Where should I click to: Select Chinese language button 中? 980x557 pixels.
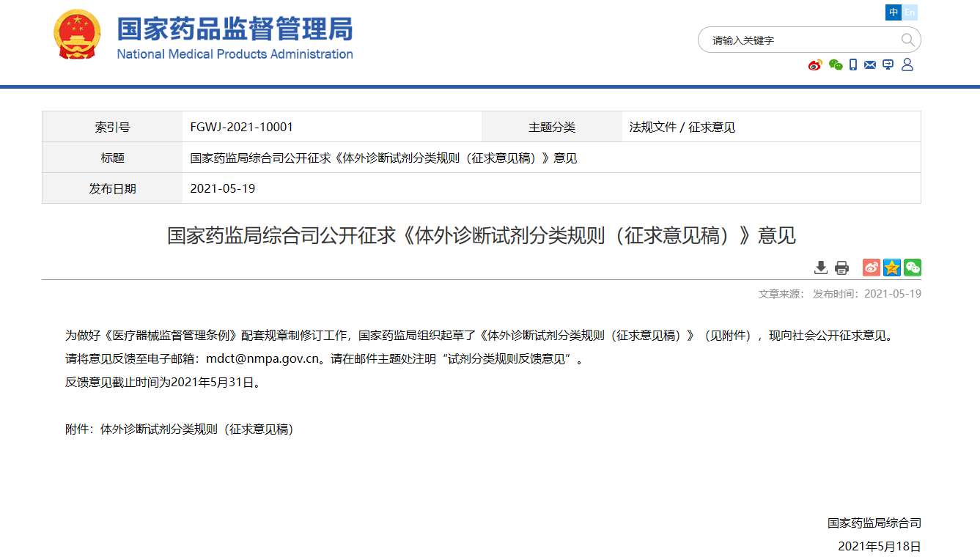pyautogui.click(x=894, y=12)
